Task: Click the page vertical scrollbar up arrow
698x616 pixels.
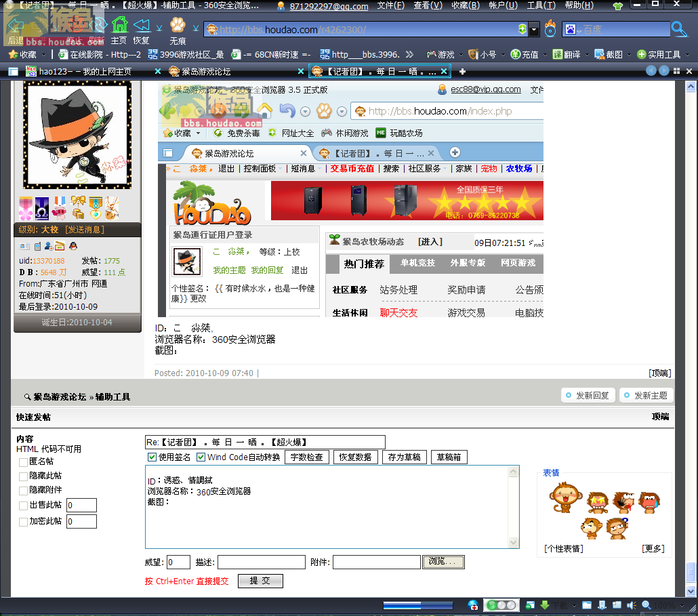Action: point(691,87)
